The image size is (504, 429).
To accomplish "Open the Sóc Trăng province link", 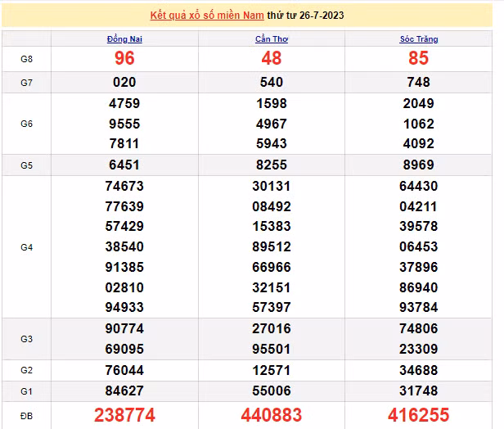I will coord(419,39).
